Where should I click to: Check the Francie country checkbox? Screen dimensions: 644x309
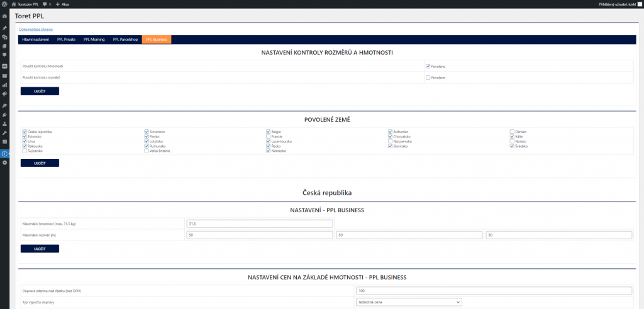tap(269, 136)
